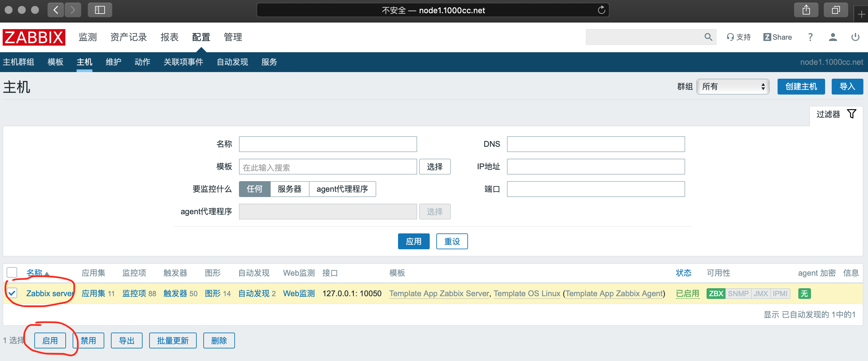Viewport: 868px width, 361px height.
Task: Toggle the select-all hosts checkbox
Action: click(12, 272)
